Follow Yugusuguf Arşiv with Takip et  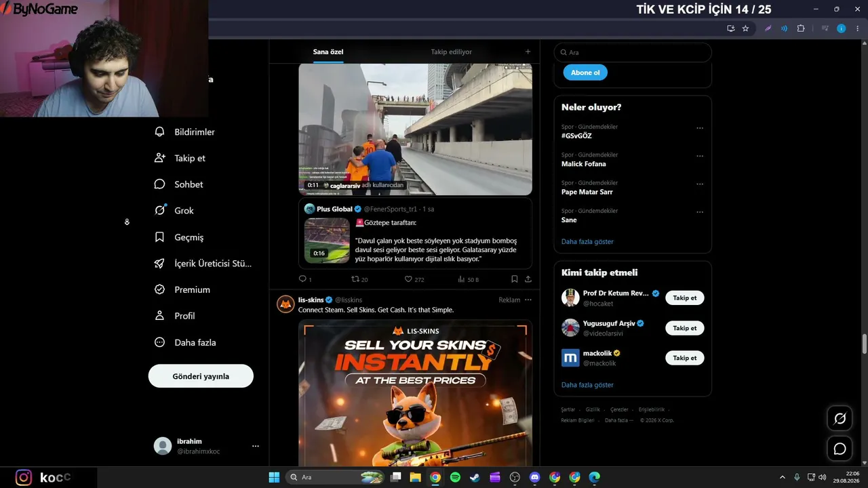click(685, 328)
